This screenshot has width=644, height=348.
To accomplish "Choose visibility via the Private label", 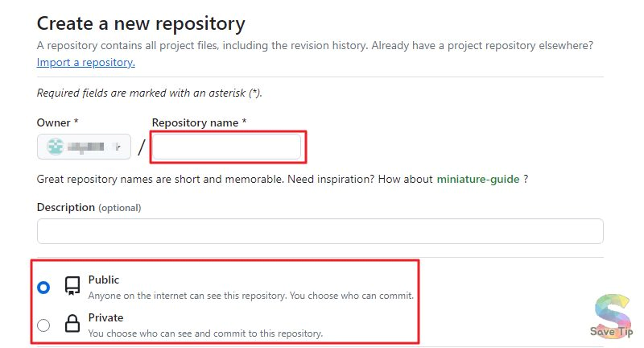I will (105, 317).
